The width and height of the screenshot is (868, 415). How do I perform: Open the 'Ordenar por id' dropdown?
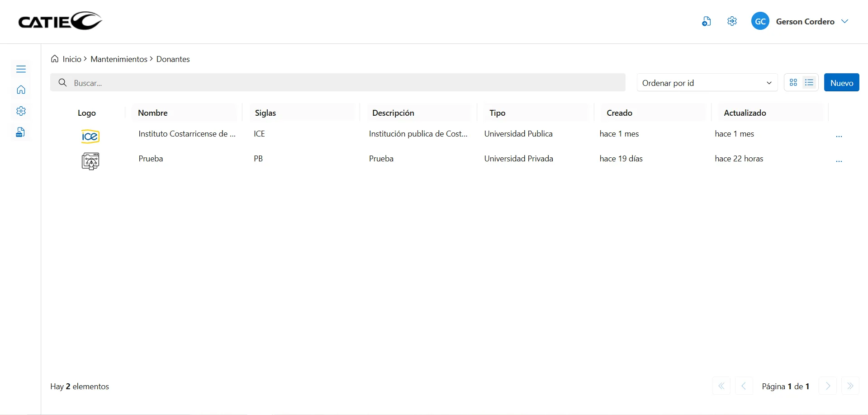click(707, 83)
